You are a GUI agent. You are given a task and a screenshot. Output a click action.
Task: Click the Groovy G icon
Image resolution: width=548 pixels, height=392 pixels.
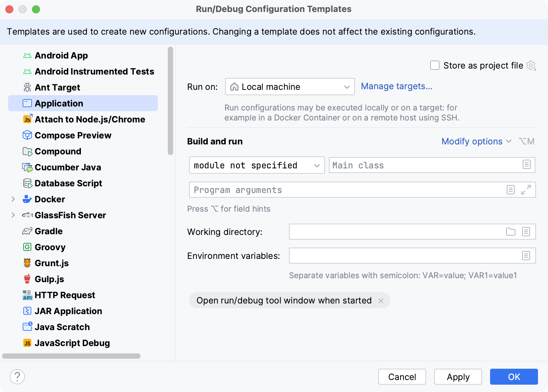click(27, 247)
